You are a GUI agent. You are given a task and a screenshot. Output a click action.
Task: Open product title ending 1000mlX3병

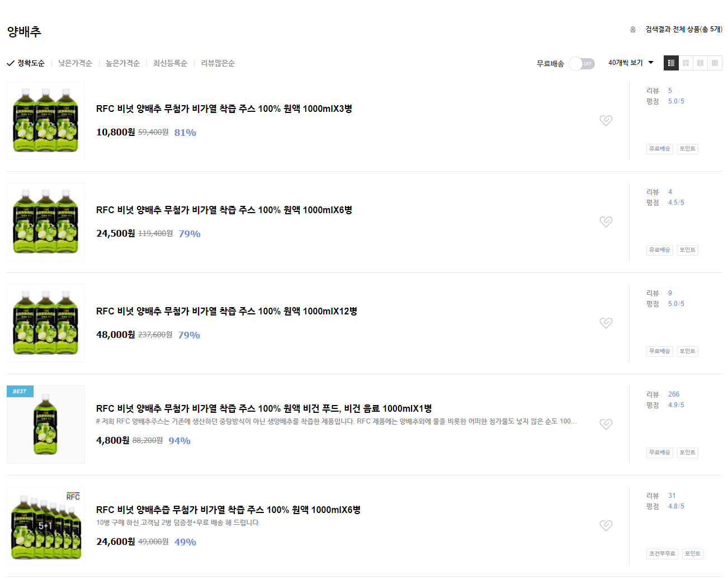pos(224,109)
